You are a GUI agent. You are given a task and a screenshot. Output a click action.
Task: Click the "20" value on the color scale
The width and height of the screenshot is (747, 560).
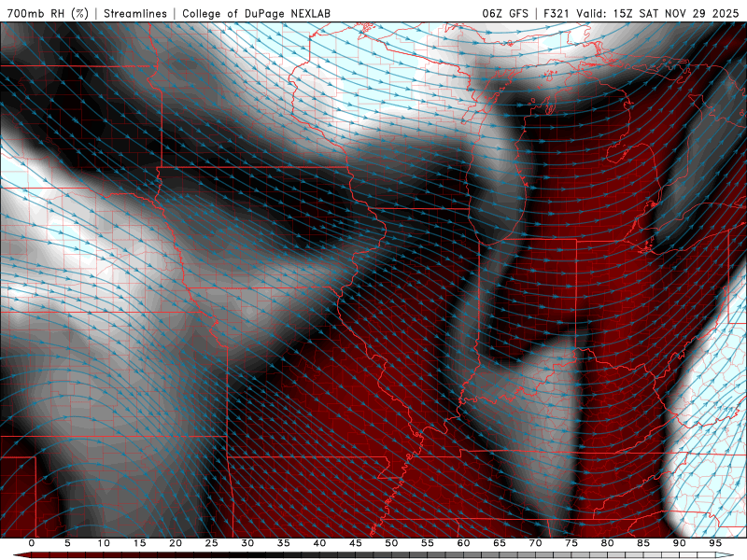pos(176,543)
